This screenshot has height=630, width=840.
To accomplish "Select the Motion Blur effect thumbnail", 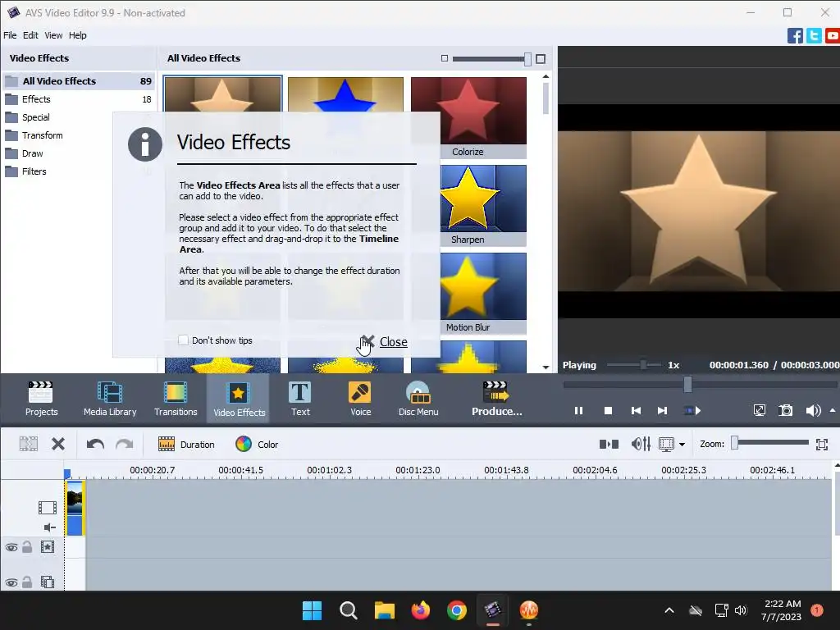I will tap(483, 293).
